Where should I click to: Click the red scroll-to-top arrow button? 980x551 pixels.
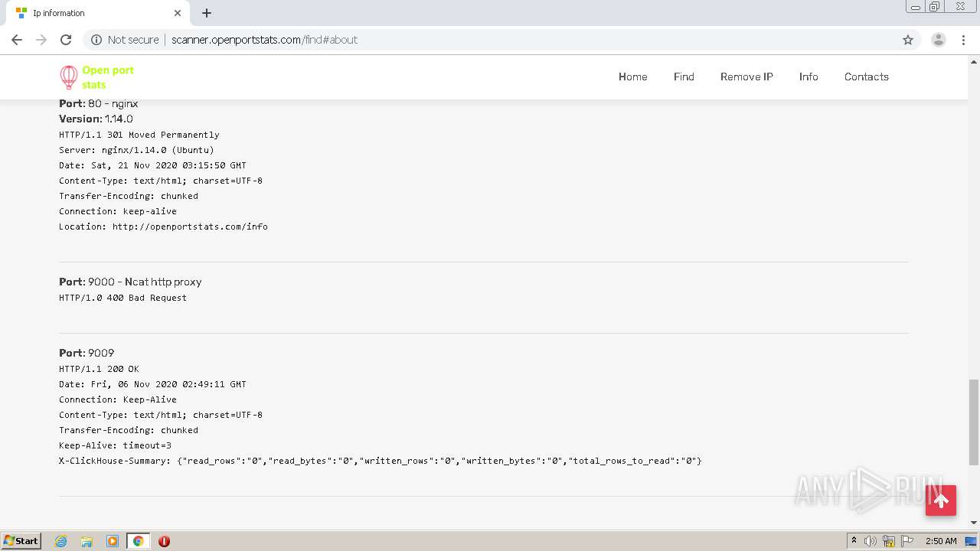coord(941,500)
